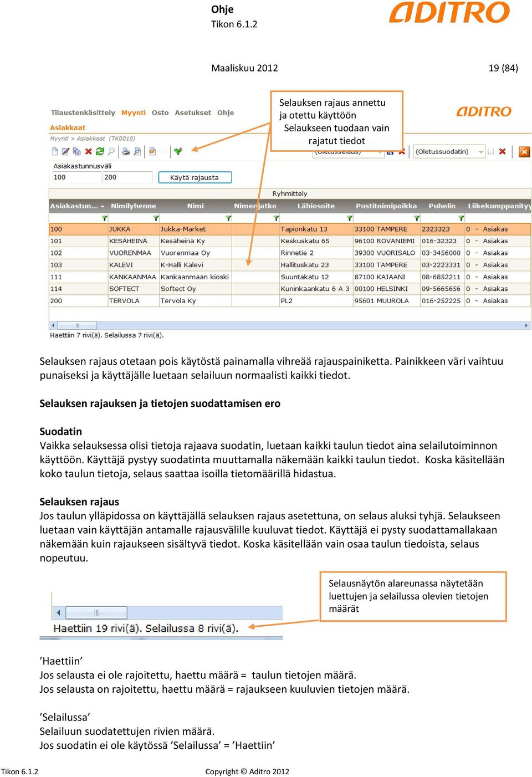Image resolution: width=532 pixels, height=777 pixels.
Task: Click the Postitoimipaikka column header
Action: [x=386, y=206]
